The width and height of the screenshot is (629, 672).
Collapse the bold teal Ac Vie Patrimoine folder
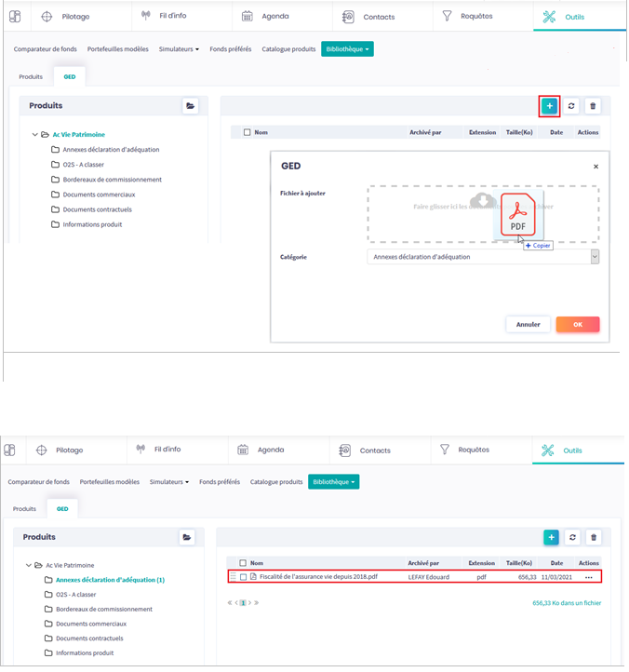point(33,134)
